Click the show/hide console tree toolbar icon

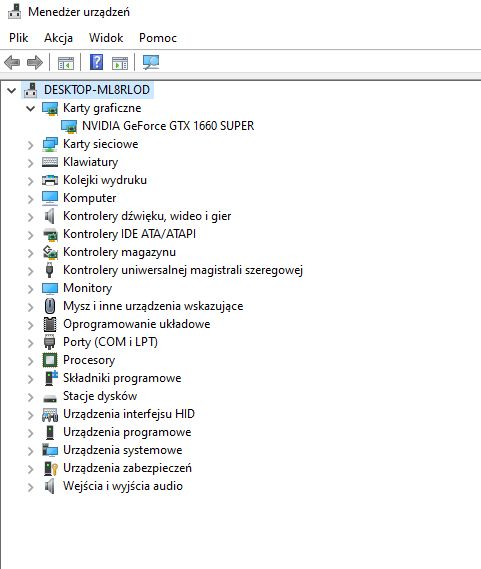point(66,63)
